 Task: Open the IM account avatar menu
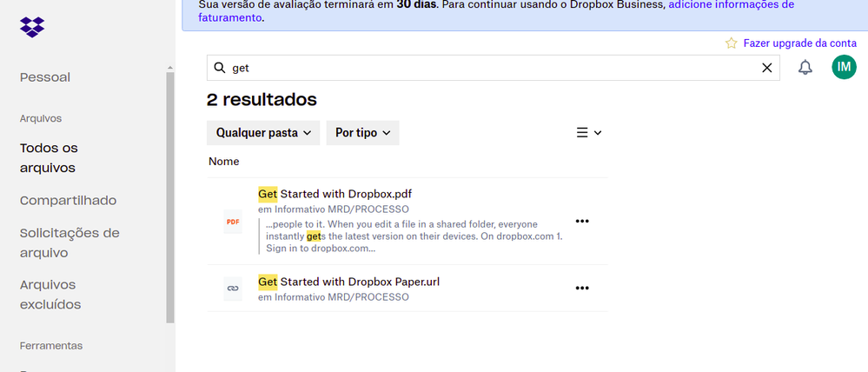pyautogui.click(x=844, y=67)
